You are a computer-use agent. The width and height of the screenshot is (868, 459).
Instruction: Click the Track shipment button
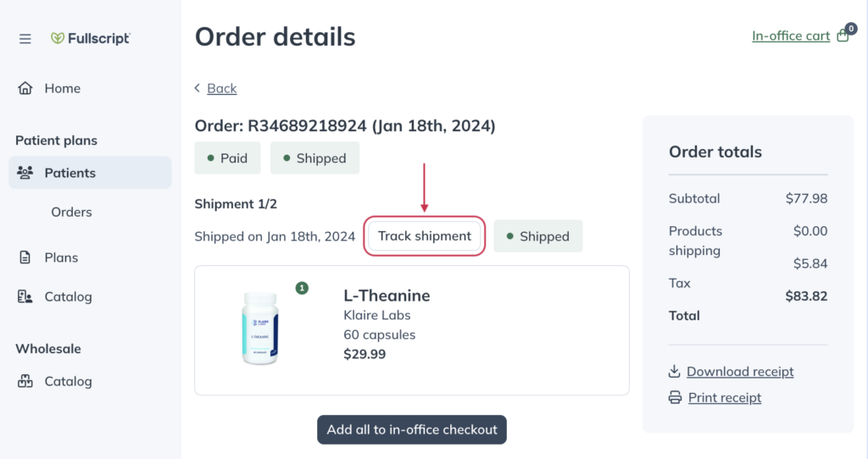tap(425, 236)
